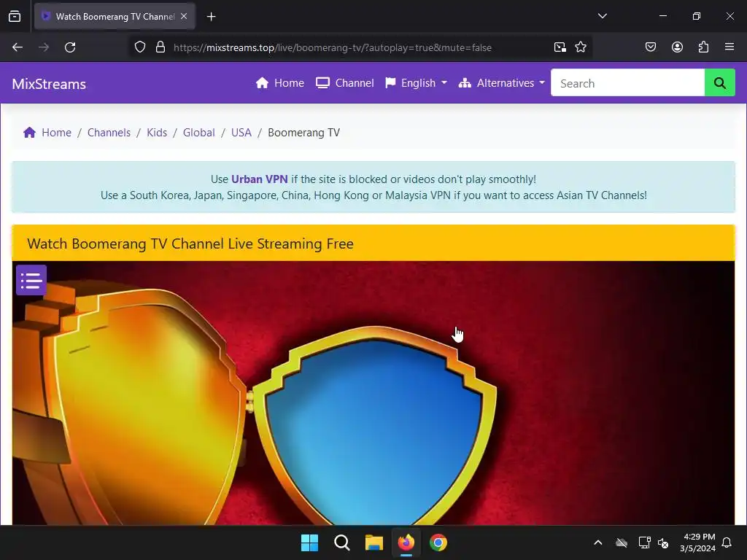Select the Boomerang TV breadcrumb text

304,133
